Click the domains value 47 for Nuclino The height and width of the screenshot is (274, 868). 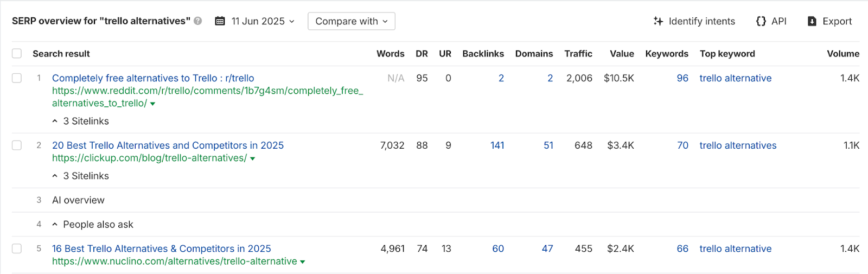[547, 248]
